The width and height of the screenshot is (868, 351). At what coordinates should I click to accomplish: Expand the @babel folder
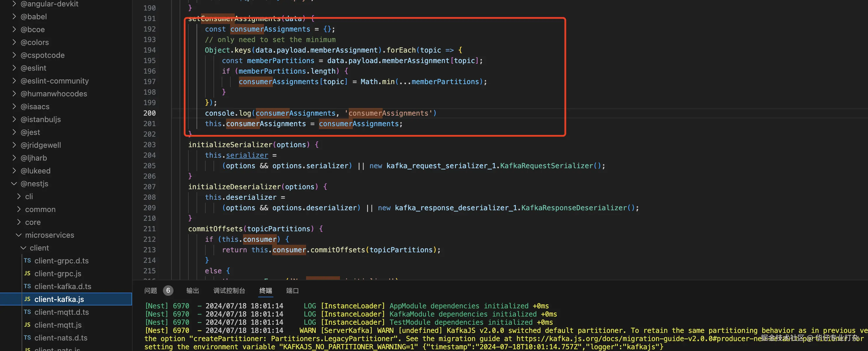(x=14, y=17)
